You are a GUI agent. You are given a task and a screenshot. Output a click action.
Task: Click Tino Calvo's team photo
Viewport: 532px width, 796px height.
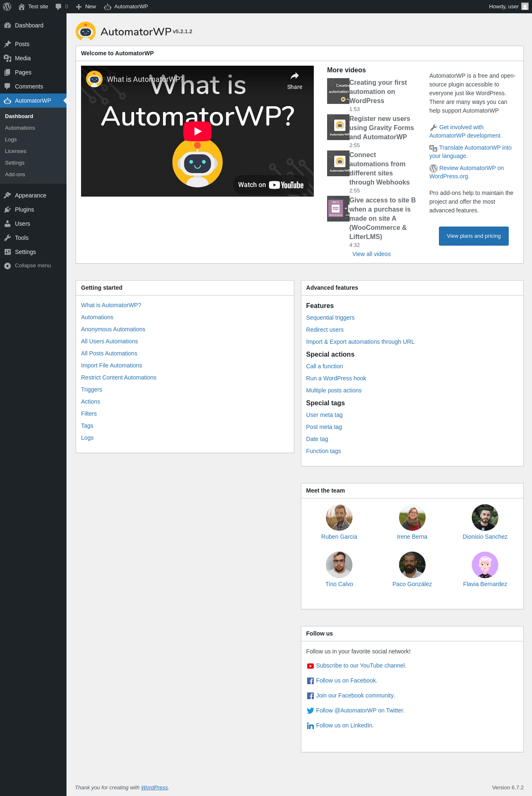(339, 565)
